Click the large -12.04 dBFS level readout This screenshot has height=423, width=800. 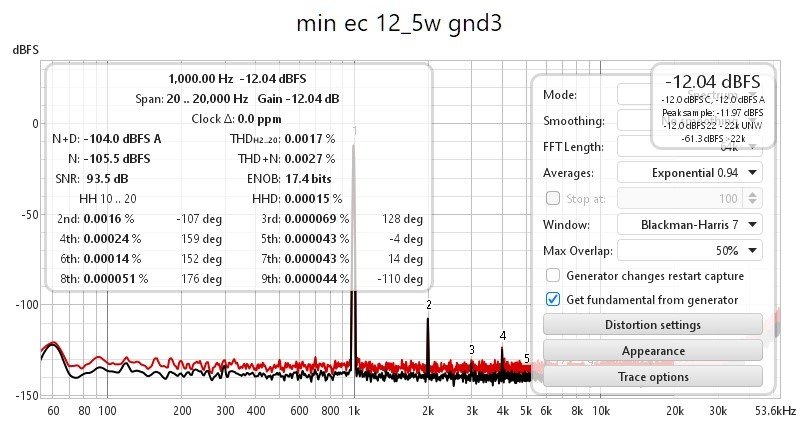tap(713, 82)
